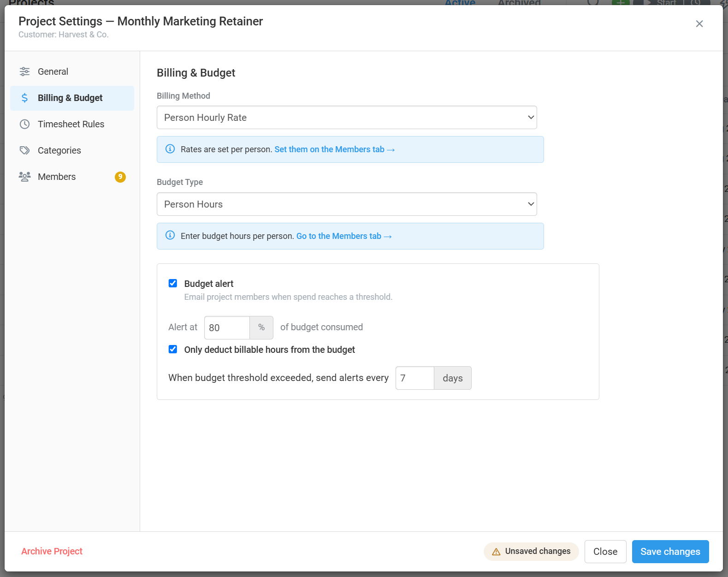This screenshot has width=728, height=577.
Task: Click the General sliders icon in sidebar
Action: (x=24, y=71)
